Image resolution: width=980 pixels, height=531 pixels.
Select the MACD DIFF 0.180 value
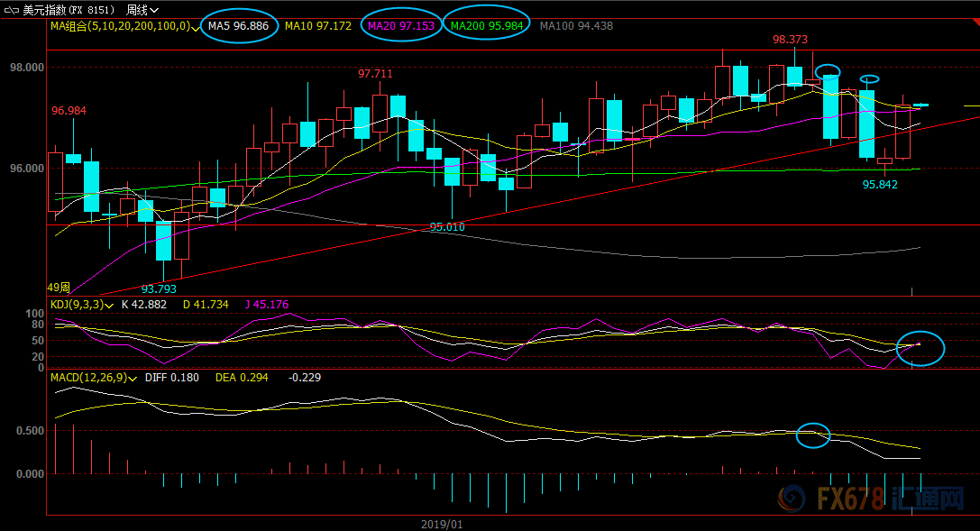point(172,378)
